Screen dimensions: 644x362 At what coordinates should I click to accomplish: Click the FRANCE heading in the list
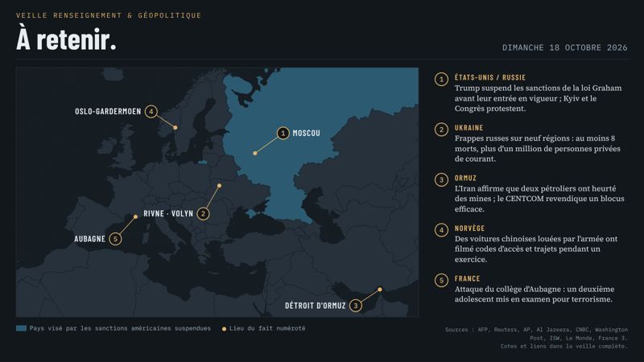[467, 278]
